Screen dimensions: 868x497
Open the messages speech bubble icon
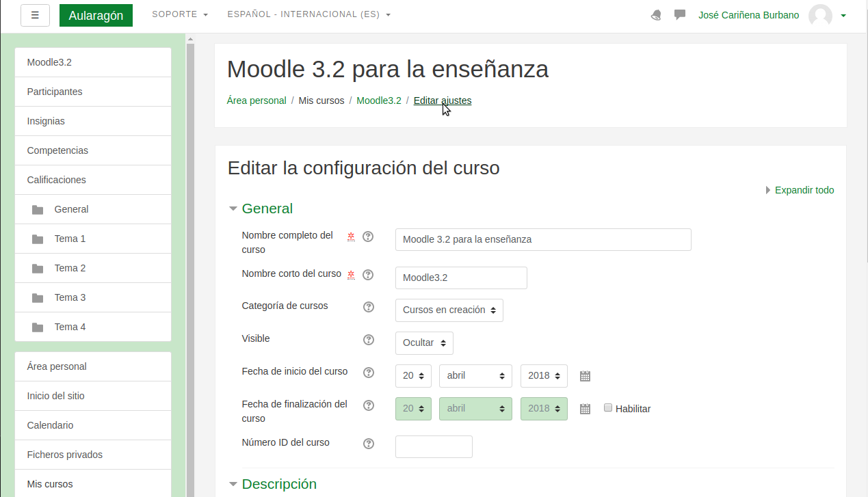point(680,14)
